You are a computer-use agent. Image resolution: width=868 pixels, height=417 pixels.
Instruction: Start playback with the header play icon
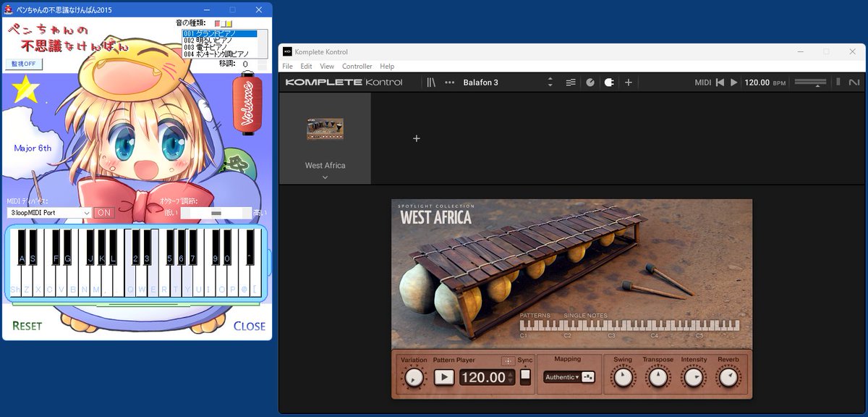click(734, 83)
